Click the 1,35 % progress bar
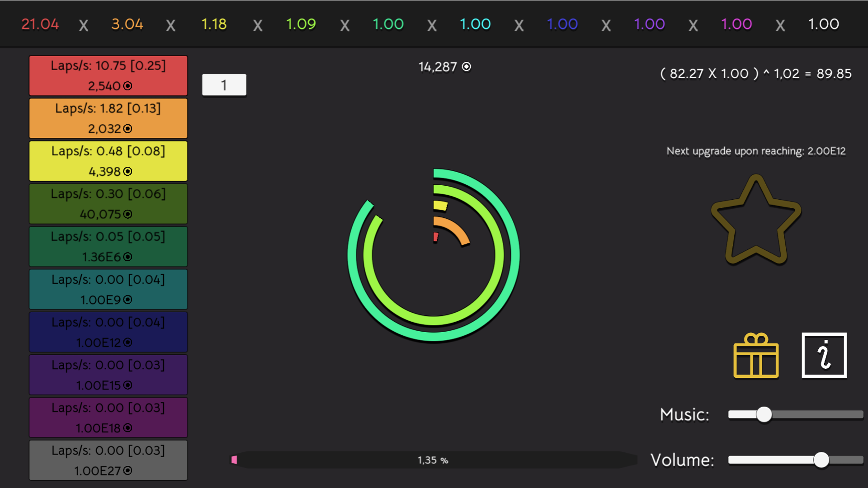Image resolution: width=868 pixels, height=488 pixels. tap(433, 460)
